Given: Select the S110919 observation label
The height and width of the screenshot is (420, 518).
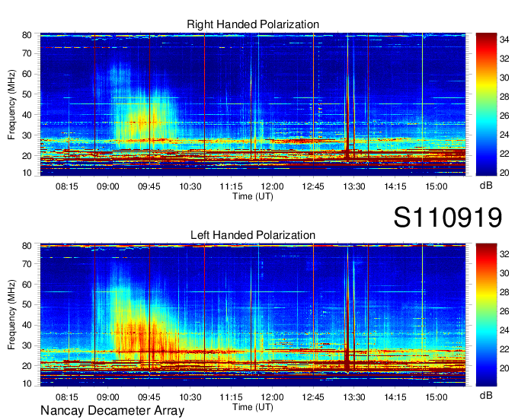Looking at the screenshot, I should [448, 218].
